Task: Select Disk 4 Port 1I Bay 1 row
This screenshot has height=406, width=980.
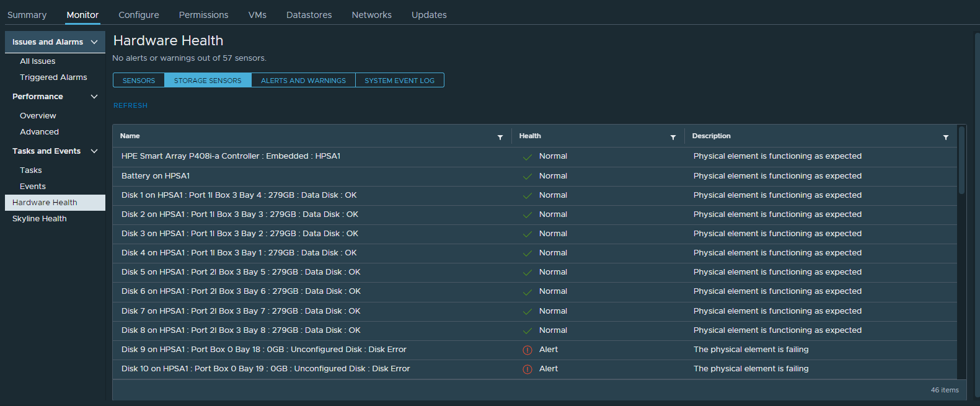Action: (535, 254)
